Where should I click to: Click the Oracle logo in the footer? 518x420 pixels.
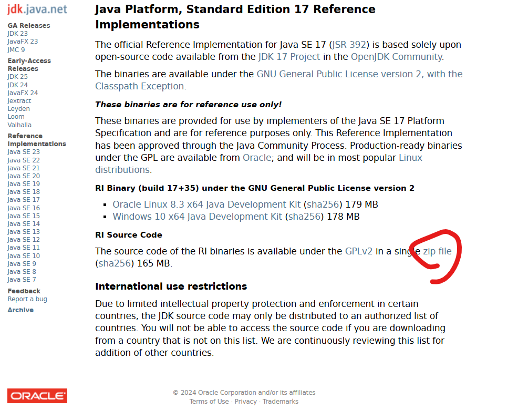[x=37, y=395]
